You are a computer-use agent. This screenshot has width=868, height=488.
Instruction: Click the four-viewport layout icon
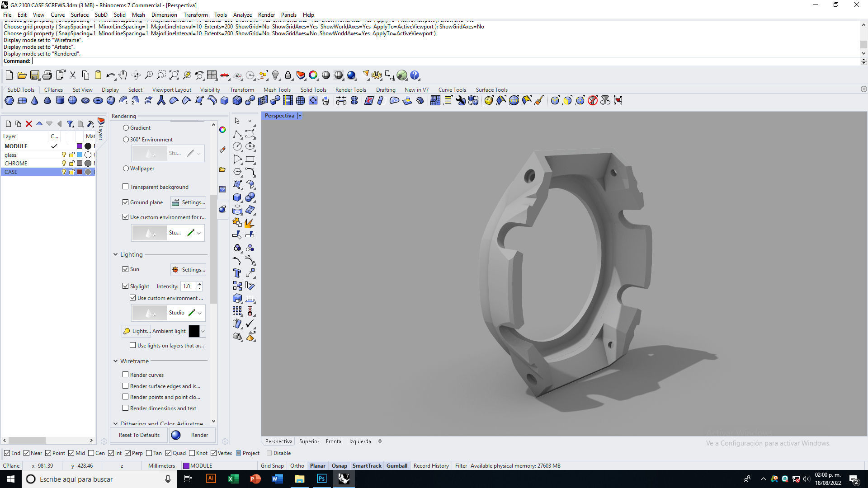click(x=212, y=75)
